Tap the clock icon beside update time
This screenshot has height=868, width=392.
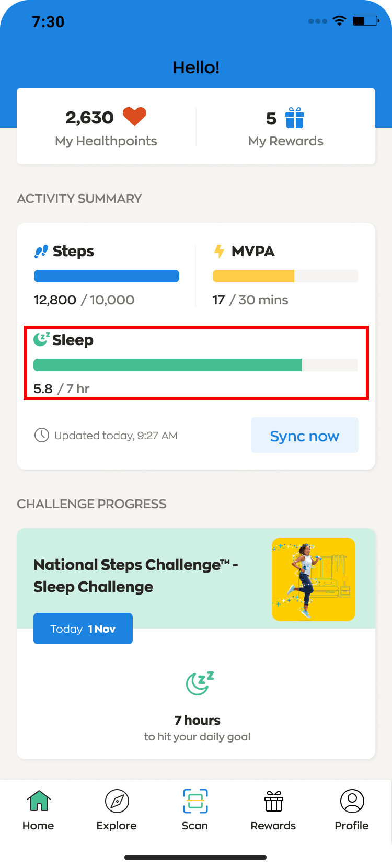coord(41,435)
